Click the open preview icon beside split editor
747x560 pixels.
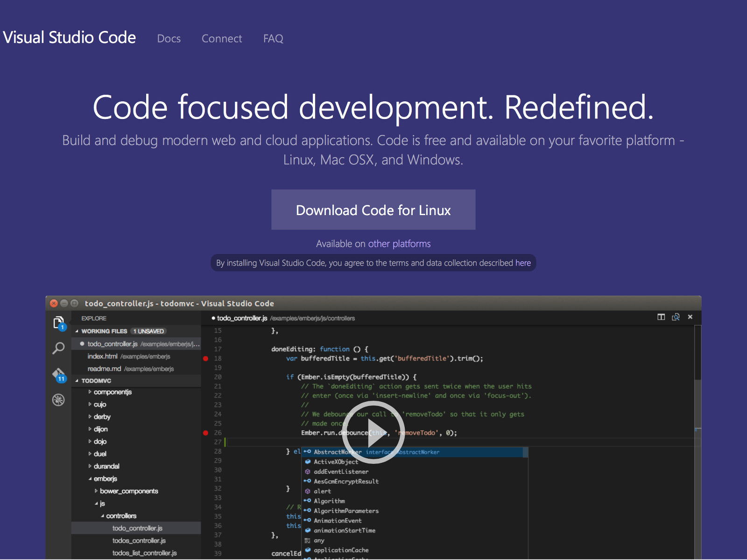click(676, 317)
